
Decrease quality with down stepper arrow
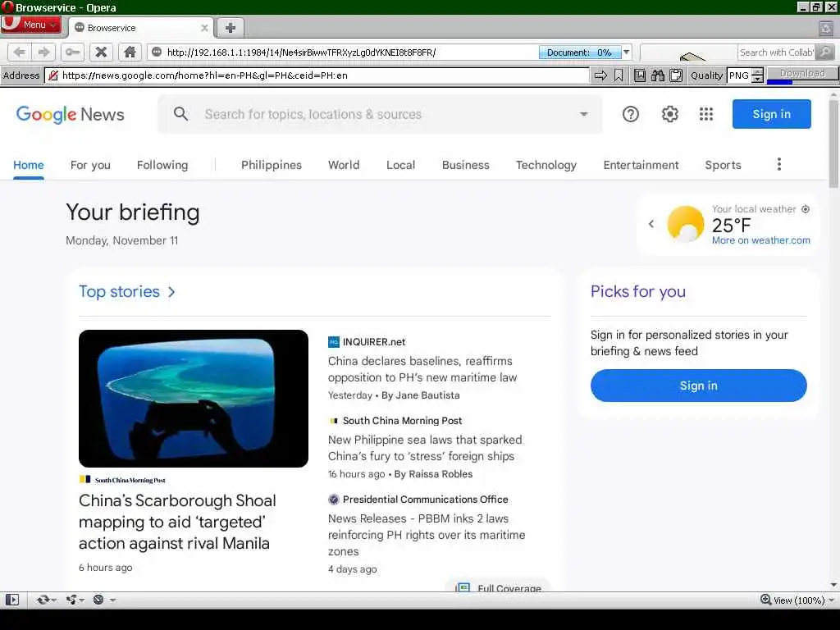[757, 80]
